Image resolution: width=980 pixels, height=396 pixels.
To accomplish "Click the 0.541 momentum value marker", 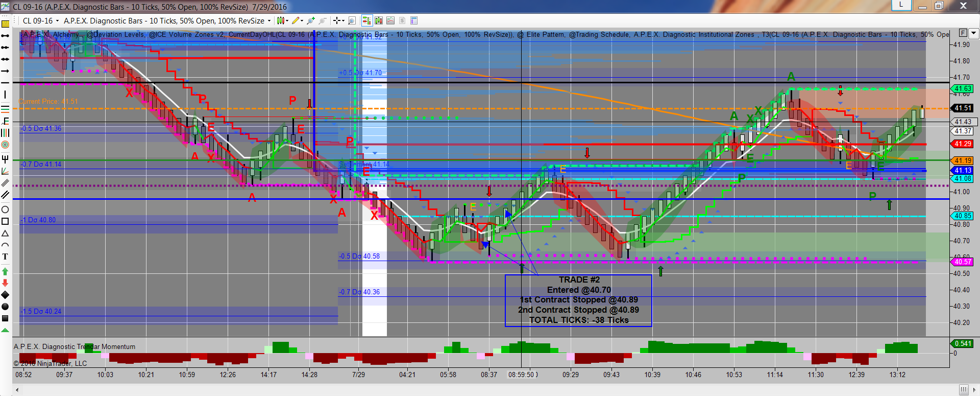I will point(963,343).
